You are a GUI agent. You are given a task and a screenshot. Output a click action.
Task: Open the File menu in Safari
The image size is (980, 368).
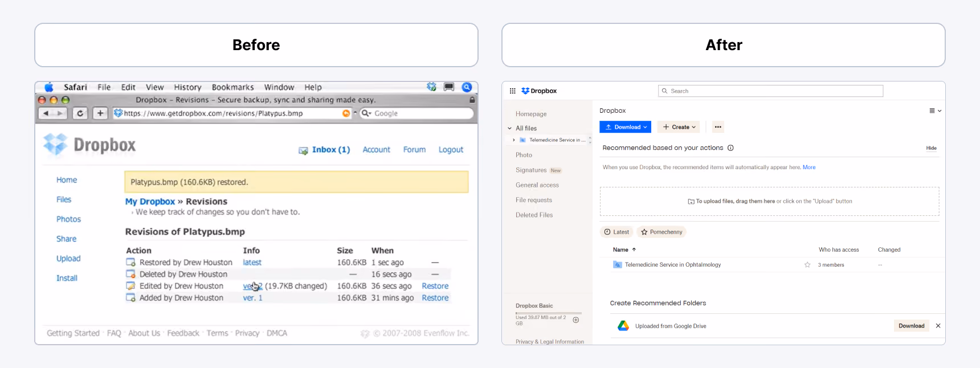click(104, 87)
